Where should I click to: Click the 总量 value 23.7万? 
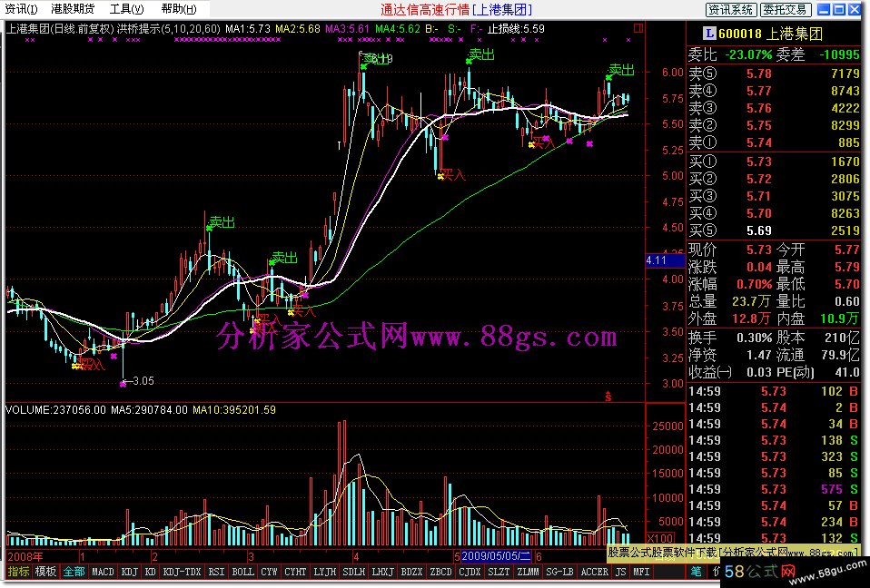752,301
